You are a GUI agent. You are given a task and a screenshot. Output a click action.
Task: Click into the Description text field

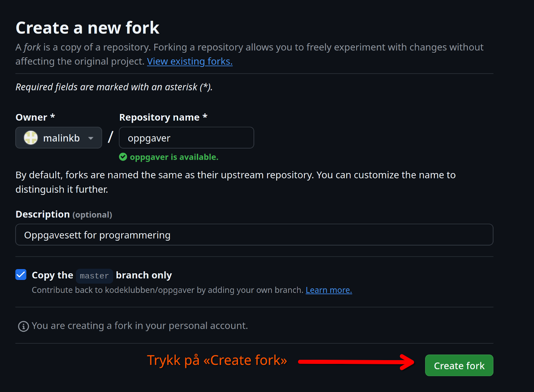254,235
